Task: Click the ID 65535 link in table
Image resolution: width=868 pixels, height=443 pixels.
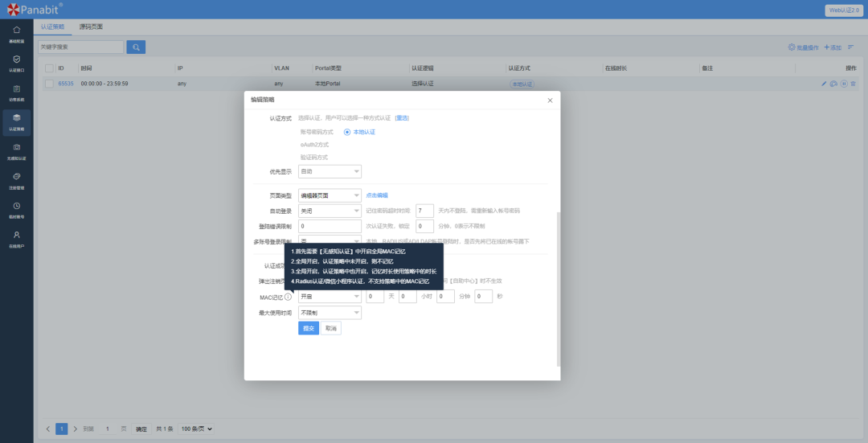Action: tap(66, 84)
